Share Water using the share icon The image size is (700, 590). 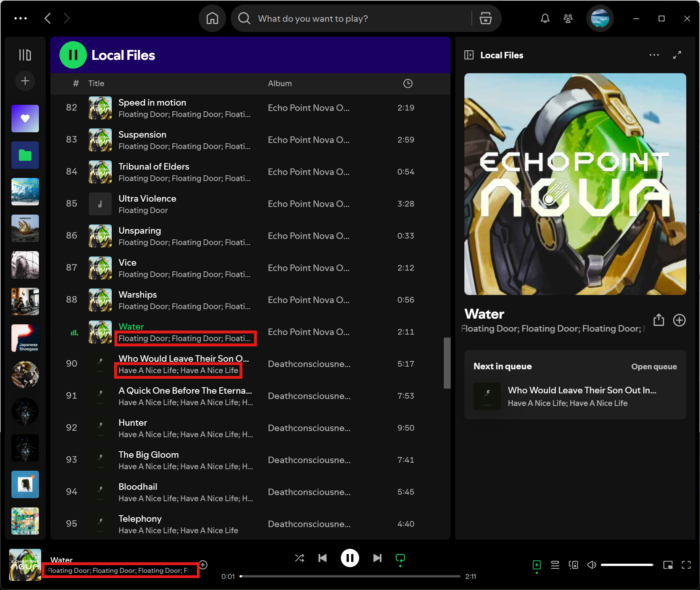(659, 320)
